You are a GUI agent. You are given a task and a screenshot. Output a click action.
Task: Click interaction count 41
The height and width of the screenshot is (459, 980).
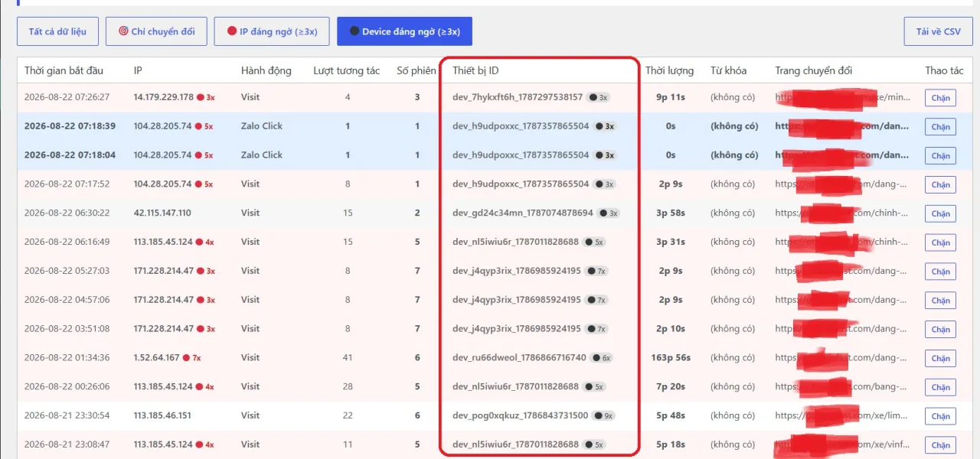[348, 357]
